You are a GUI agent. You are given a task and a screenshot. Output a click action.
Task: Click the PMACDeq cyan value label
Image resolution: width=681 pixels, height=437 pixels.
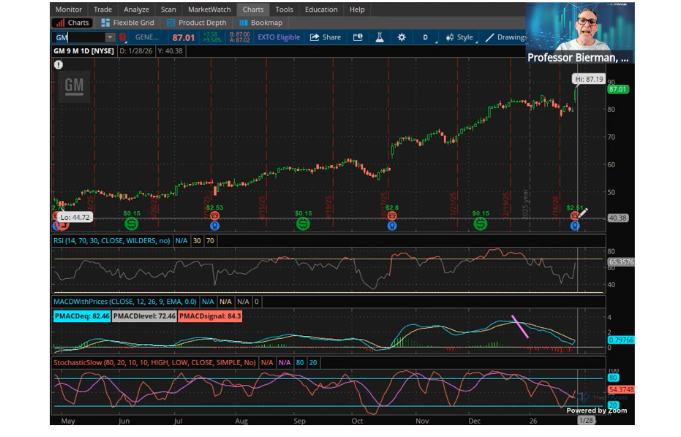(x=80, y=315)
